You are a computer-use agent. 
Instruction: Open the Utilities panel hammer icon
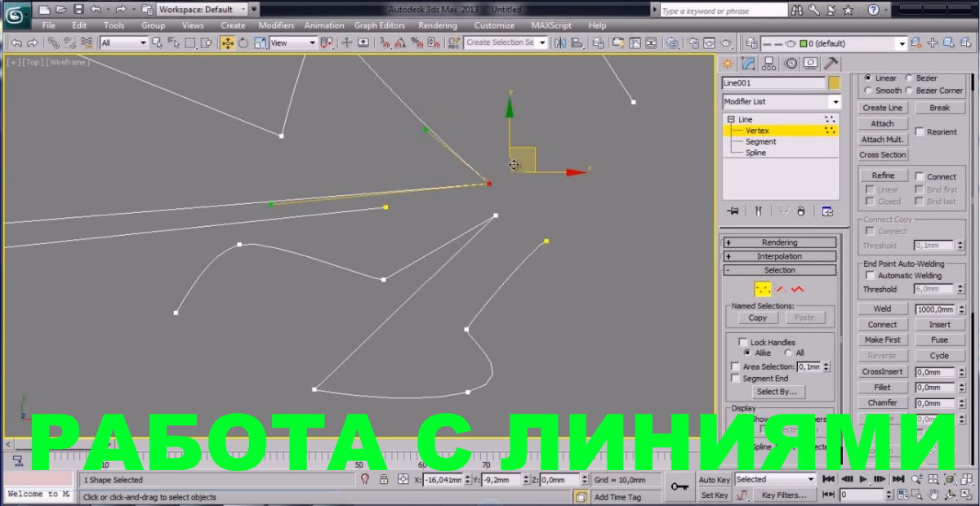(831, 64)
